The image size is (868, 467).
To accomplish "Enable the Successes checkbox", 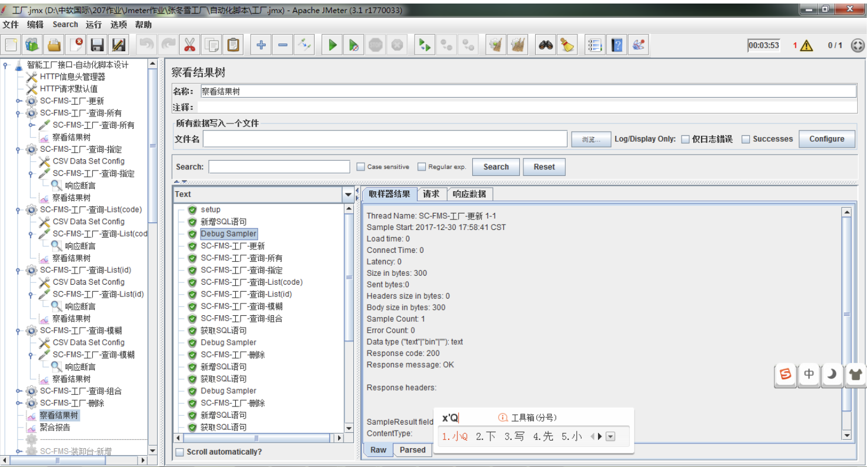I will 746,139.
